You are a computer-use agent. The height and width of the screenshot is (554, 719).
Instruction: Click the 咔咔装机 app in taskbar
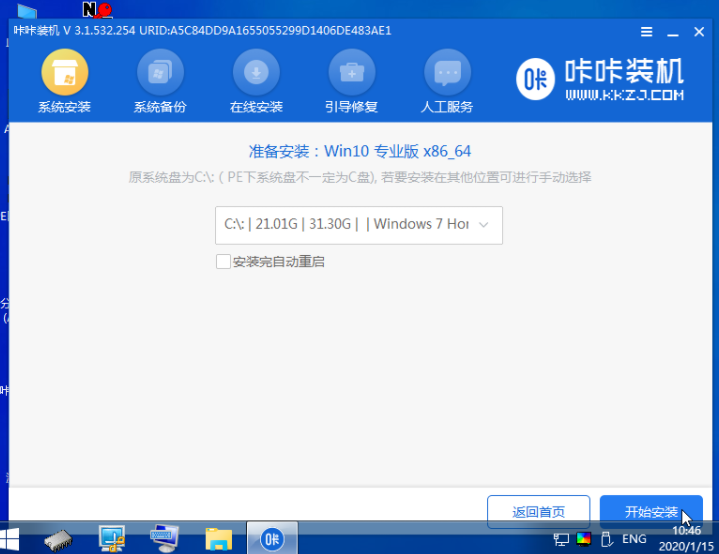(271, 539)
